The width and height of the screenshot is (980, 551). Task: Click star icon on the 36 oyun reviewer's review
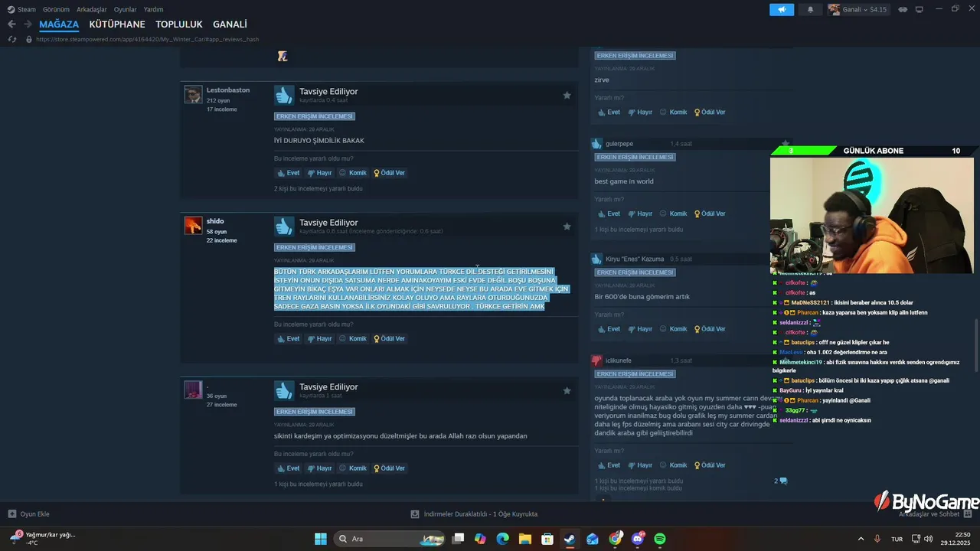pos(567,391)
